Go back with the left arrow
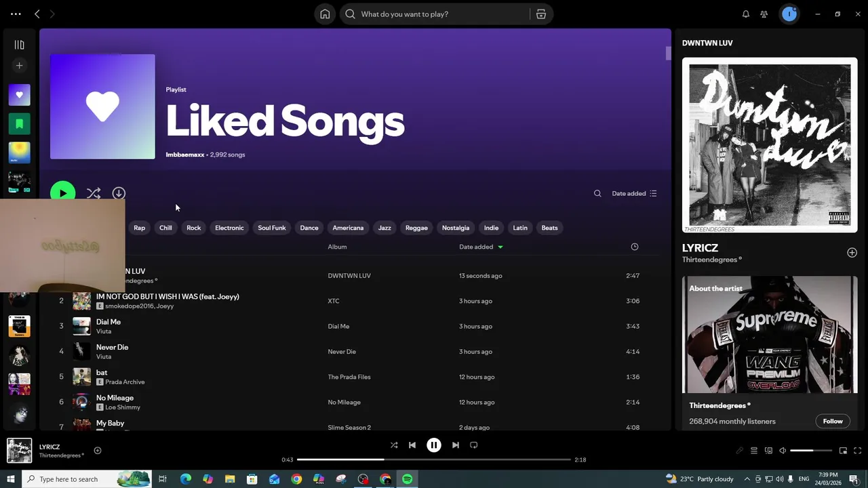The width and height of the screenshot is (868, 488). pyautogui.click(x=37, y=14)
